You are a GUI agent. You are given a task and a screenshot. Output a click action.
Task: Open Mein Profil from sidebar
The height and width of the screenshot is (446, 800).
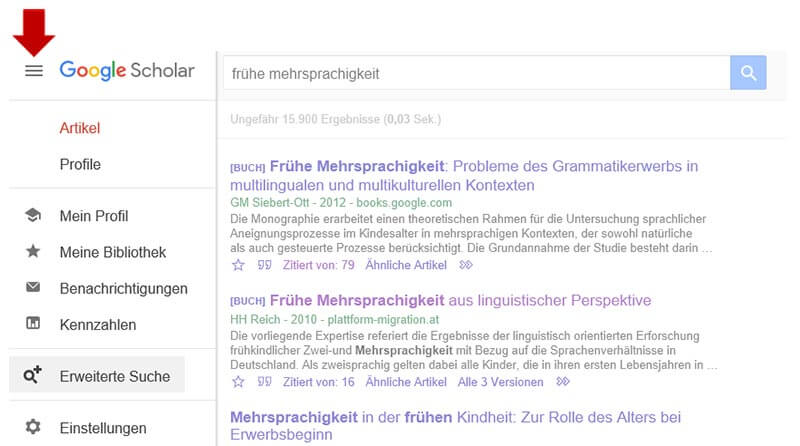(x=94, y=216)
